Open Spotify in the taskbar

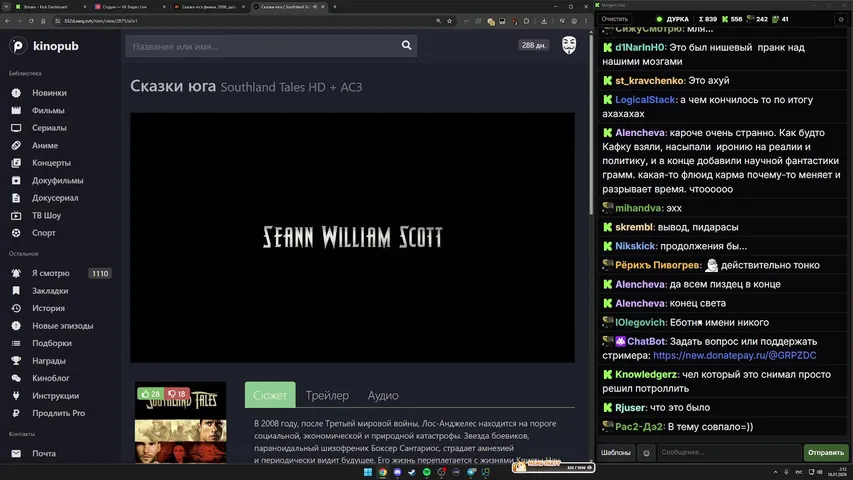(426, 472)
